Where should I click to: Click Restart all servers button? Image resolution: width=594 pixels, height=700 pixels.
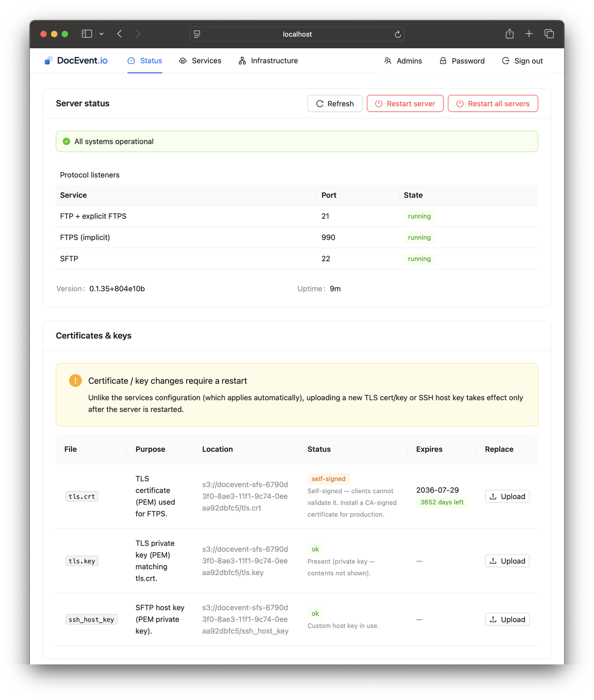point(493,104)
